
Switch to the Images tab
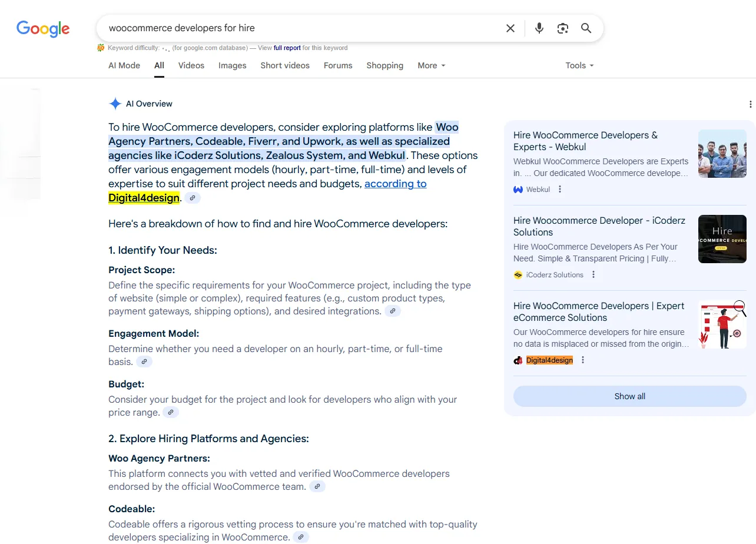pyautogui.click(x=232, y=65)
